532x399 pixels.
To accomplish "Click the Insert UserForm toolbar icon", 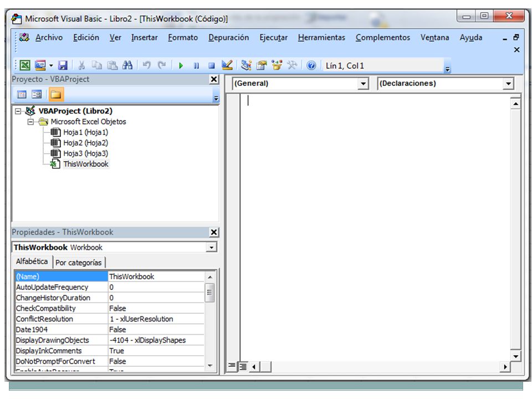I will pos(40,65).
